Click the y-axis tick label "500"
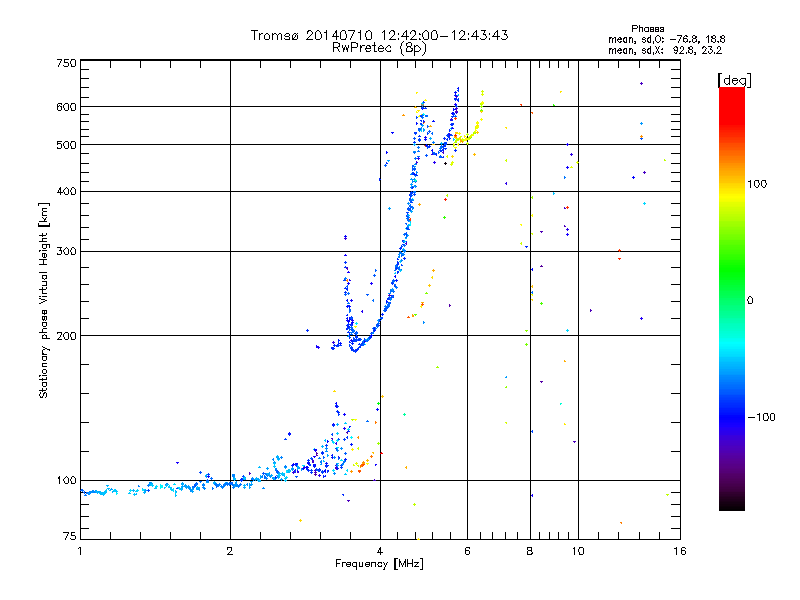Screen dimensions: 800x600 tap(66, 145)
